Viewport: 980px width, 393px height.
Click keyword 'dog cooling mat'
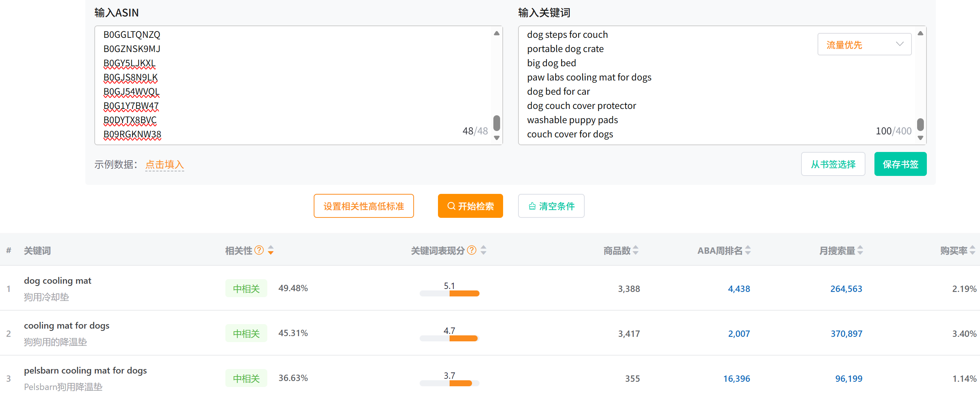pos(57,281)
